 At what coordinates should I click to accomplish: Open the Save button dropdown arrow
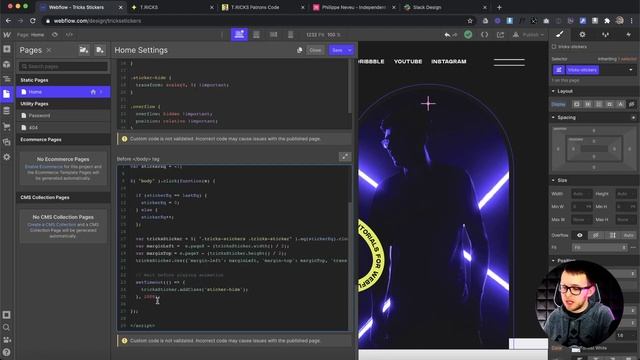350,50
